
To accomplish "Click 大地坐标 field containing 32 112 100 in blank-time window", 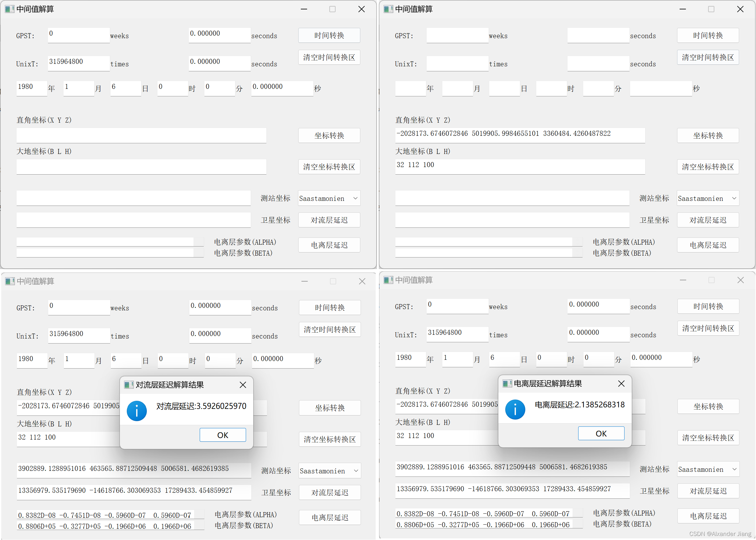I will [x=520, y=166].
